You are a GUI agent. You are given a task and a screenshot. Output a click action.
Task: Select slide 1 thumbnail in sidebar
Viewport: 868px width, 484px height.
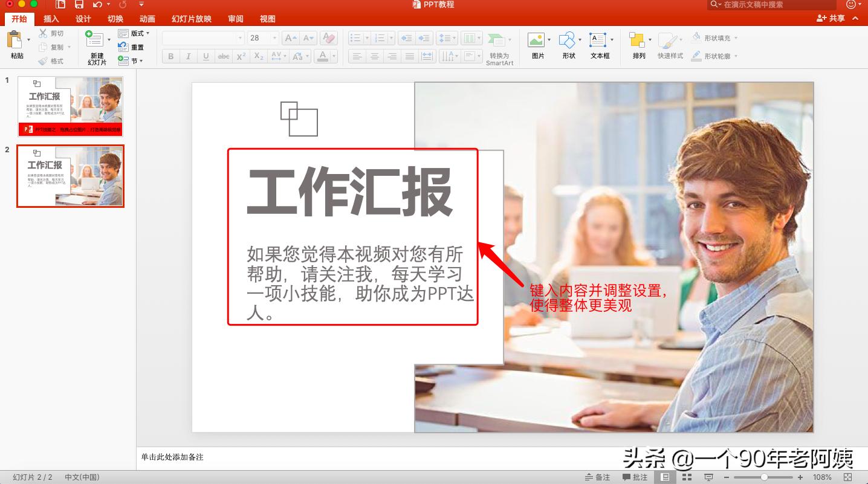pos(70,105)
